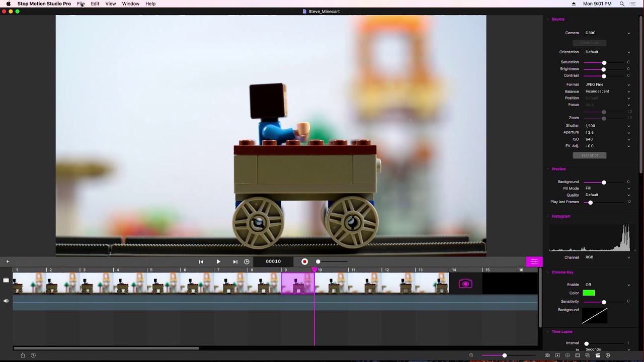Image resolution: width=644 pixels, height=362 pixels.
Task: Toggle the magenta settings panel button
Action: [534, 261]
